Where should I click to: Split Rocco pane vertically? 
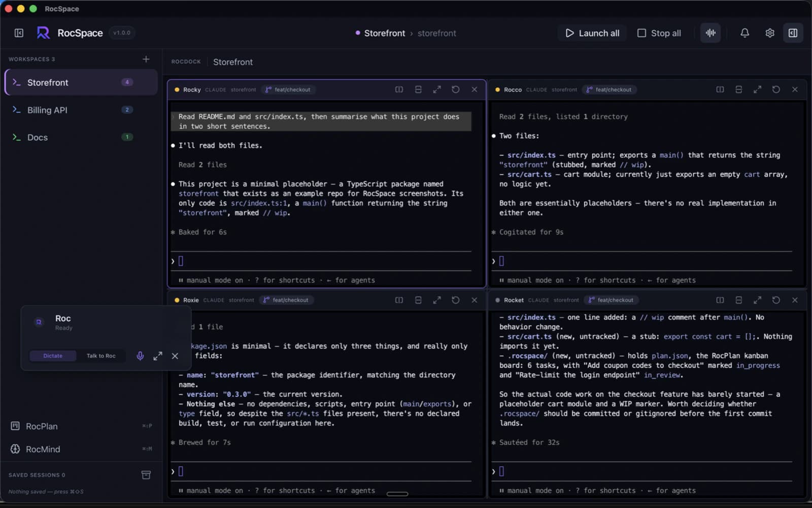click(720, 89)
